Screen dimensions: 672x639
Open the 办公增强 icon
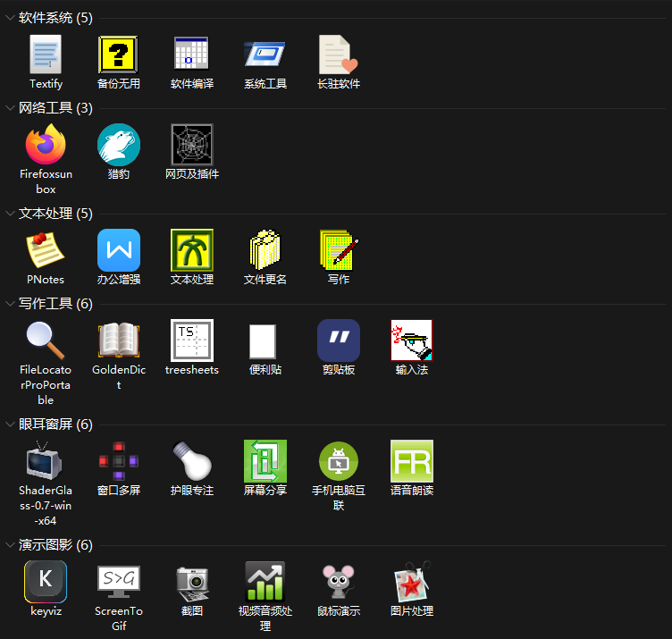119,250
